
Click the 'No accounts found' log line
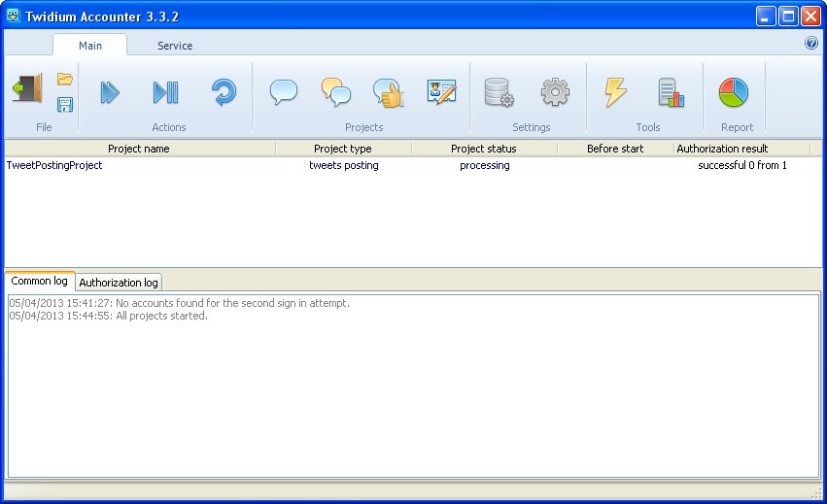[180, 303]
